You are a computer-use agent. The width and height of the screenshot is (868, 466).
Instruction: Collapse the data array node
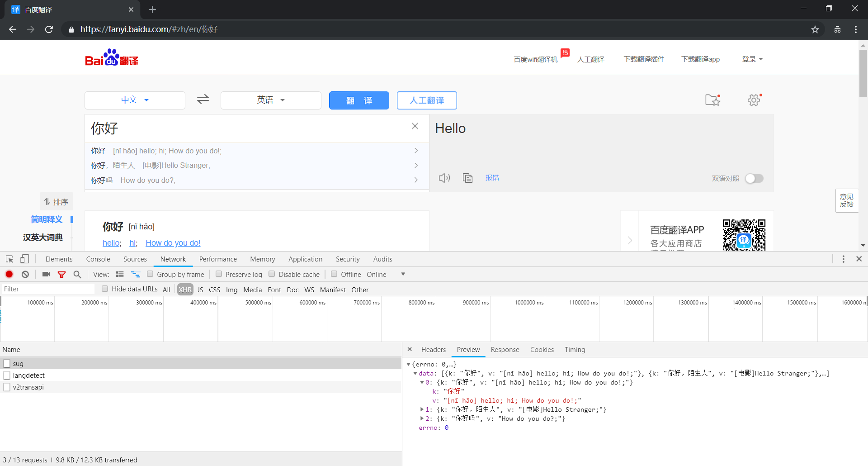415,373
